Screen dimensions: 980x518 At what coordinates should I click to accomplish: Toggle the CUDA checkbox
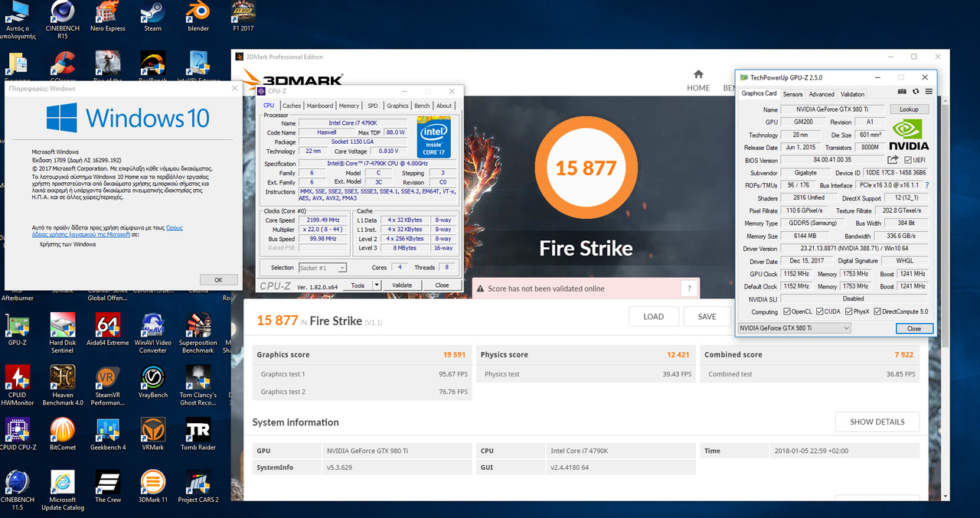[x=821, y=311]
